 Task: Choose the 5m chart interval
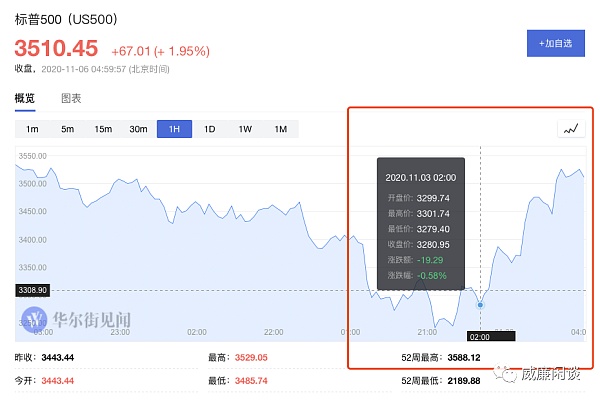(x=67, y=129)
